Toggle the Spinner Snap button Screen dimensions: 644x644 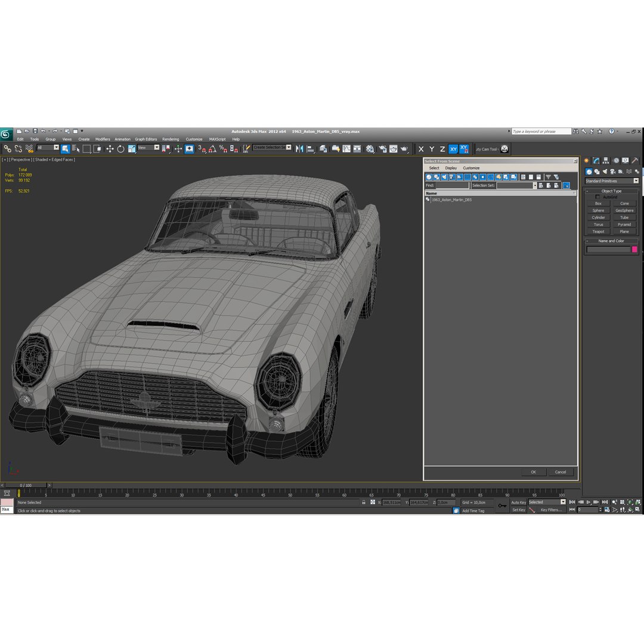point(234,149)
